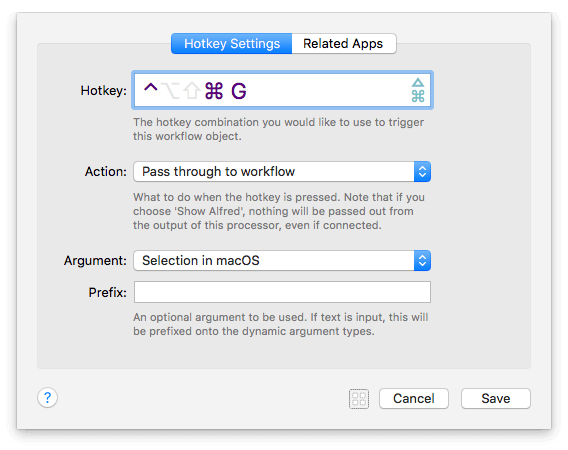This screenshot has height=450, width=568.
Task: Click the blue arrows on the Action dropdown
Action: (x=422, y=171)
